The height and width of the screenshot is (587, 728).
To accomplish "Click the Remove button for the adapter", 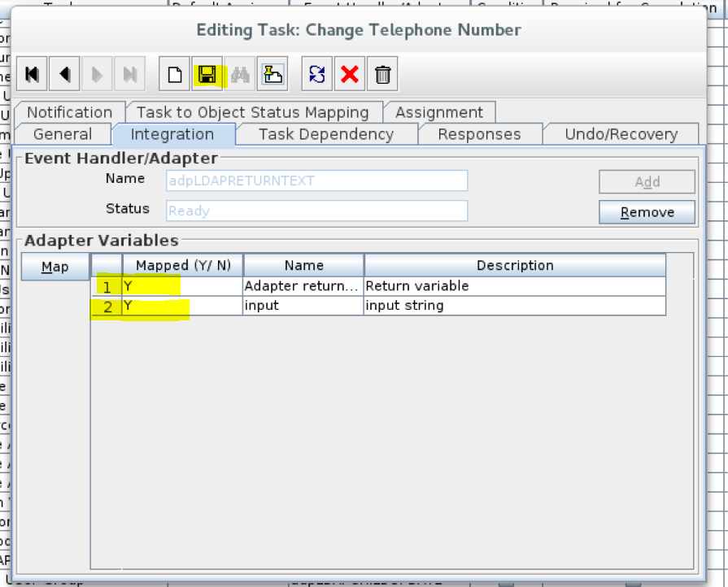I will click(647, 211).
